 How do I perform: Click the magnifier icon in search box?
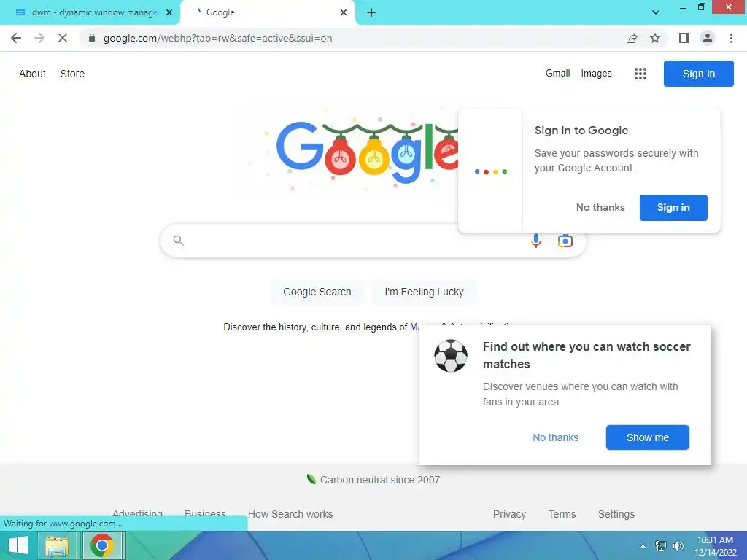178,241
